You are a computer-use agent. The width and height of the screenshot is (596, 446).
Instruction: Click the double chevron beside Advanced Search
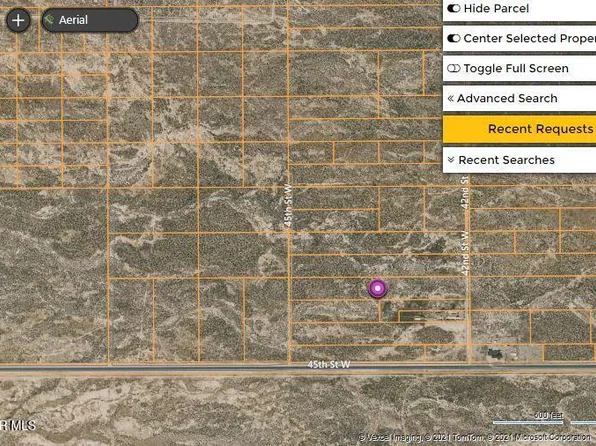451,98
